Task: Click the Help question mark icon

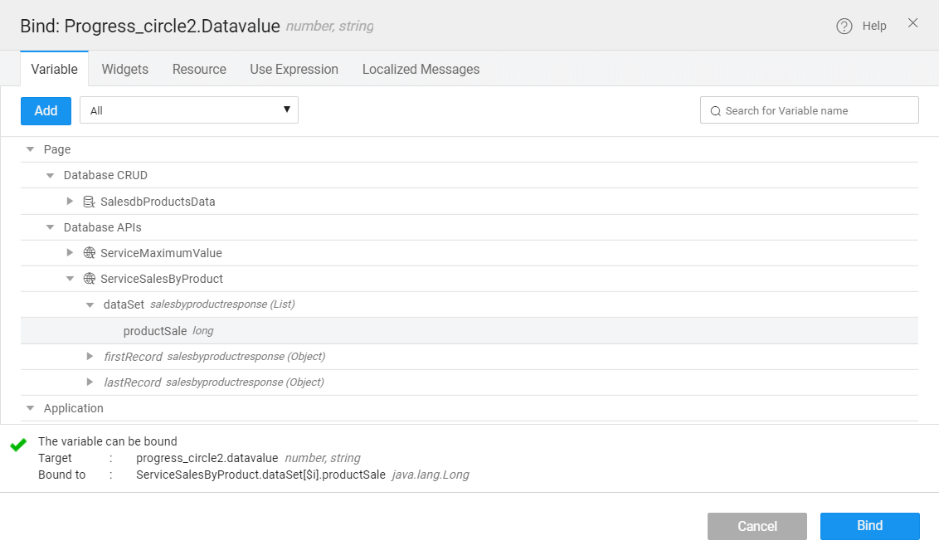Action: point(844,26)
